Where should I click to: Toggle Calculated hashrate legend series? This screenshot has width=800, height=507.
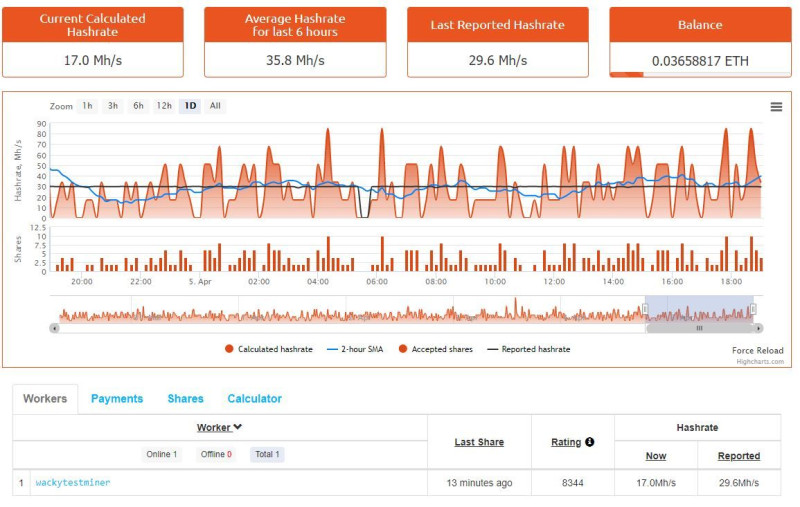(x=269, y=349)
